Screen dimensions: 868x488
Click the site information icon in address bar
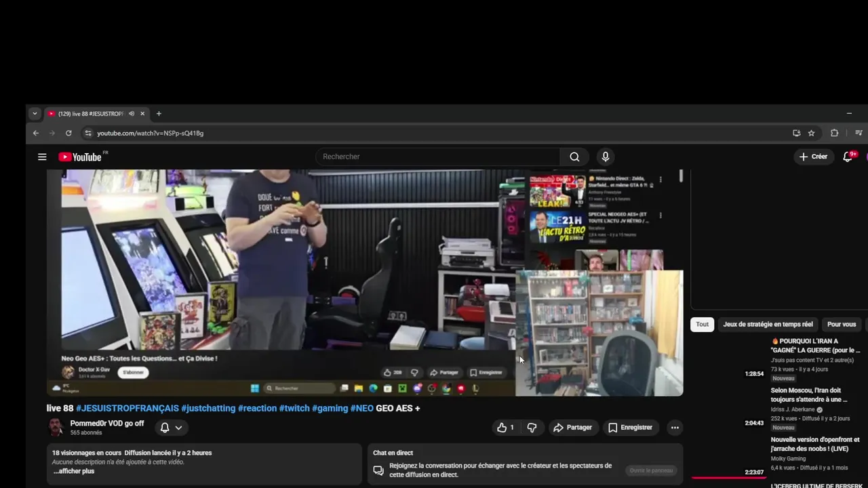(87, 133)
